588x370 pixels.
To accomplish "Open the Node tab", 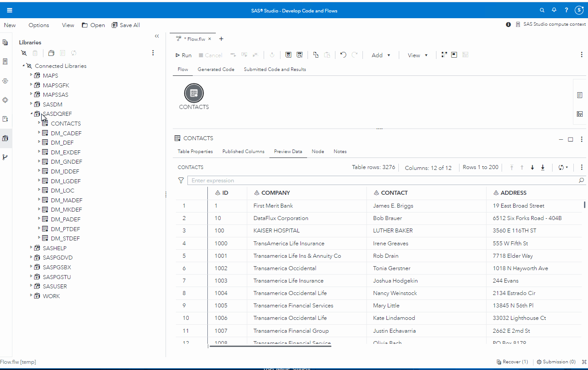I will pyautogui.click(x=318, y=152).
